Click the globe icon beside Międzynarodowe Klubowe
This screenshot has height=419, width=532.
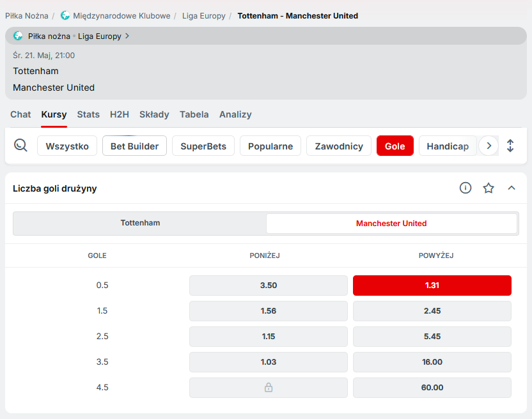65,15
